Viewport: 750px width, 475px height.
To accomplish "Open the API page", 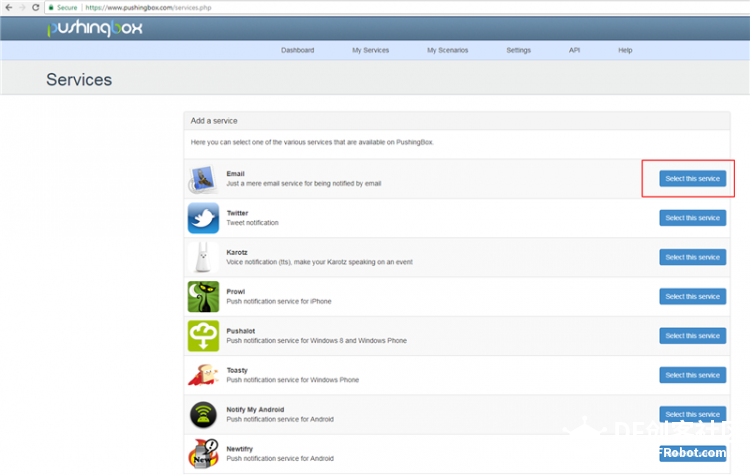I will pyautogui.click(x=574, y=50).
